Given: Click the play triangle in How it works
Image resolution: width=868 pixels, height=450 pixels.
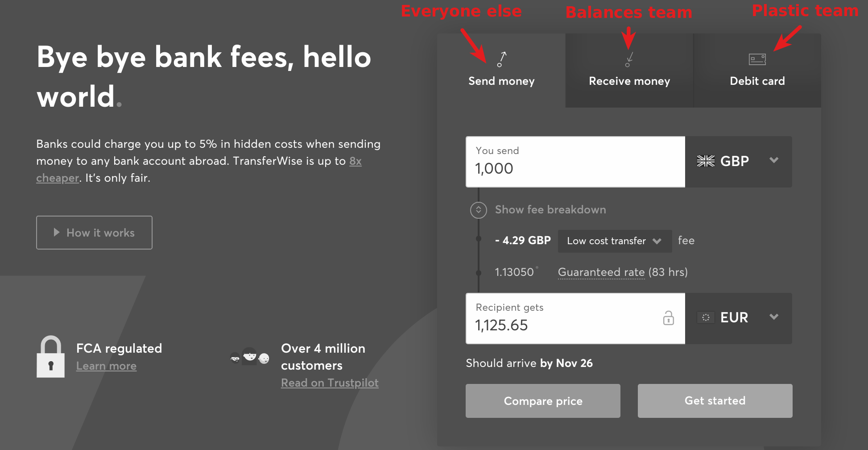Looking at the screenshot, I should click(x=57, y=232).
